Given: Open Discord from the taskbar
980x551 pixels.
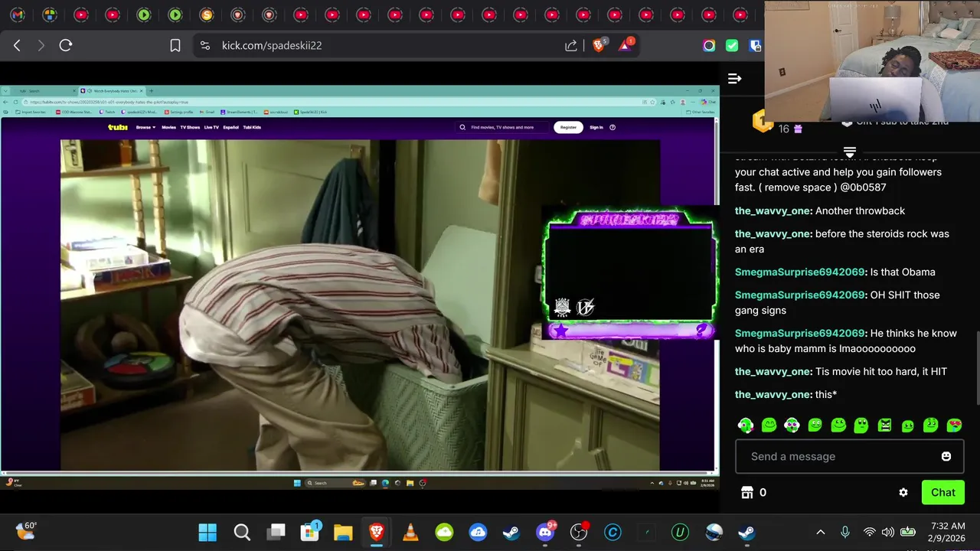Looking at the screenshot, I should pyautogui.click(x=545, y=532).
